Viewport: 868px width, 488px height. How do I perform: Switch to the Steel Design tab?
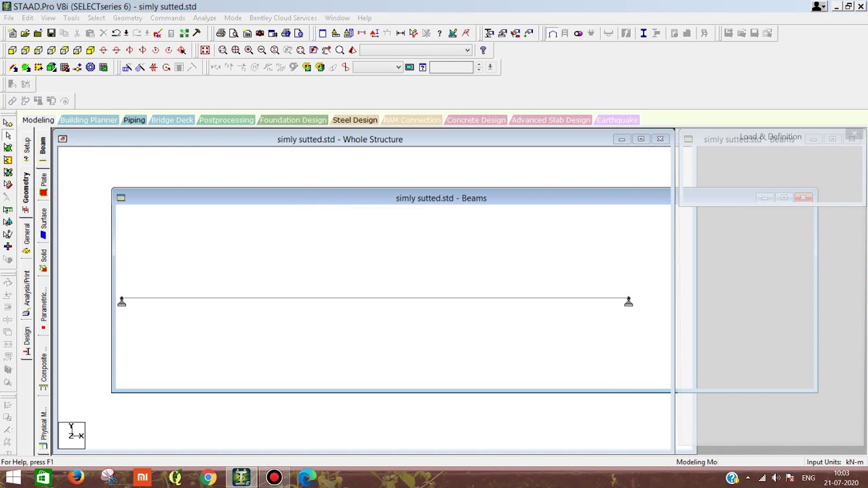click(x=355, y=120)
